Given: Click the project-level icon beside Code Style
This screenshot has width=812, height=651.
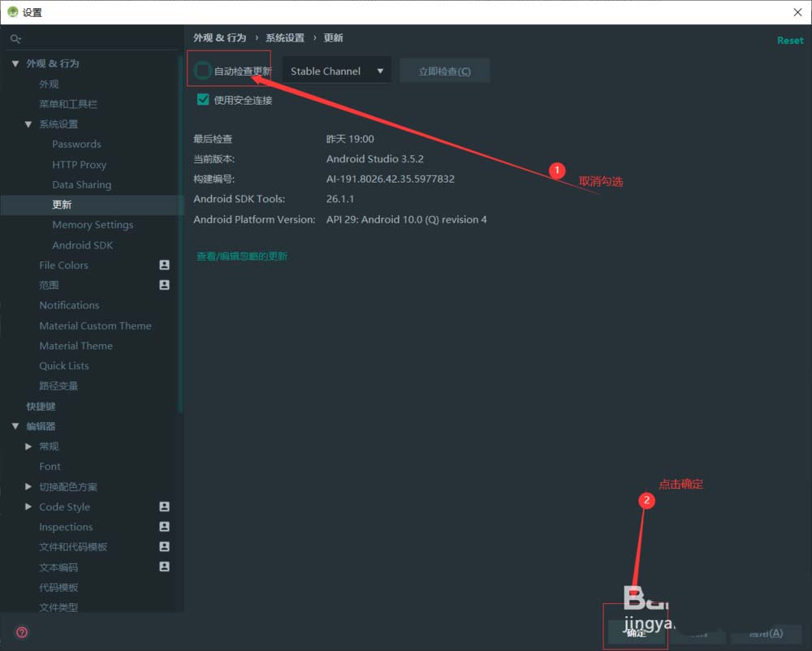Looking at the screenshot, I should pos(164,507).
